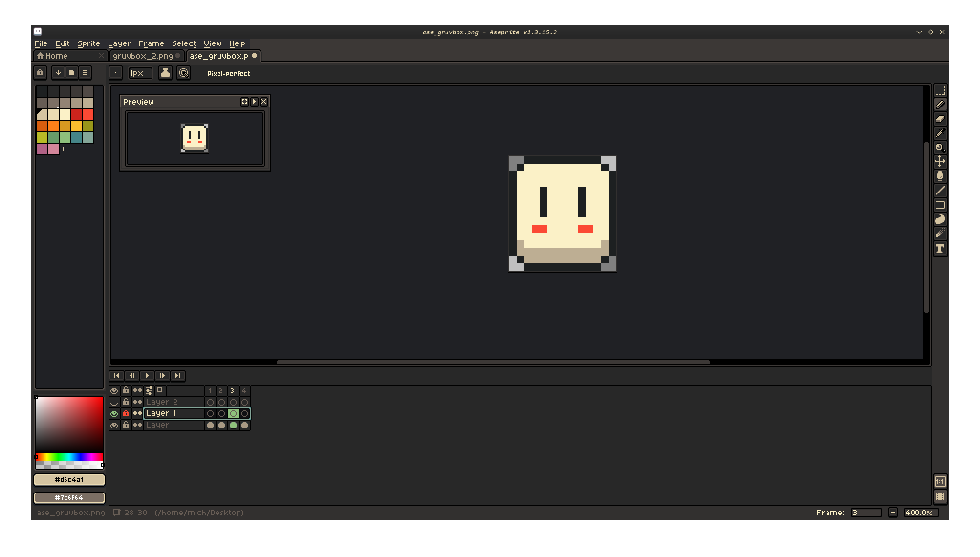Click the Frame number input field
Image resolution: width=980 pixels, height=557 pixels.
866,513
